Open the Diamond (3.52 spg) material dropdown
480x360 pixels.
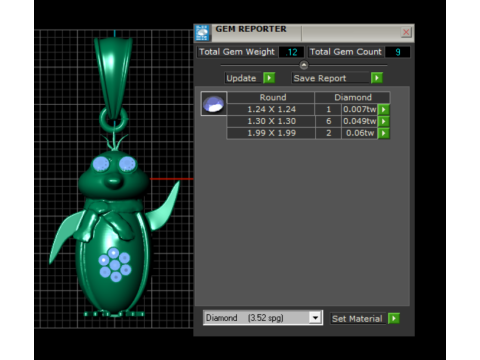tap(315, 318)
